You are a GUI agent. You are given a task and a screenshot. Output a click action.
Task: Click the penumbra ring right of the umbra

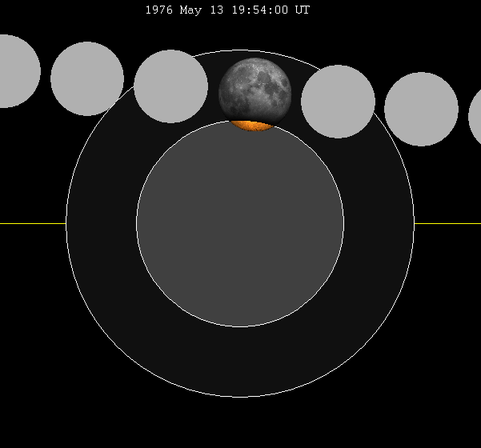point(379,224)
